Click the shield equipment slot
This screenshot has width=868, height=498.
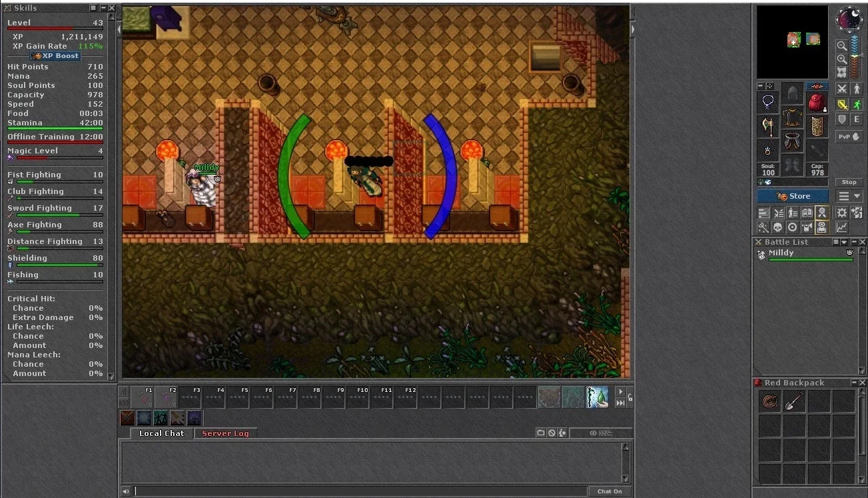(x=817, y=126)
